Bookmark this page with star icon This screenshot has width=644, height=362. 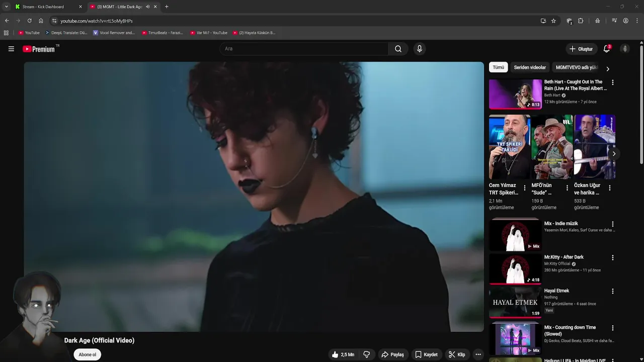553,21
